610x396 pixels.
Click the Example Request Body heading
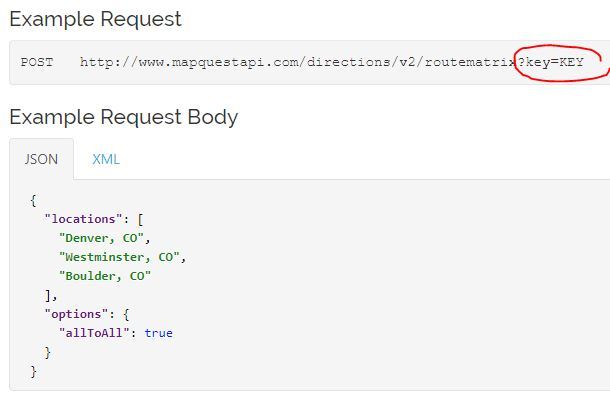[x=124, y=117]
